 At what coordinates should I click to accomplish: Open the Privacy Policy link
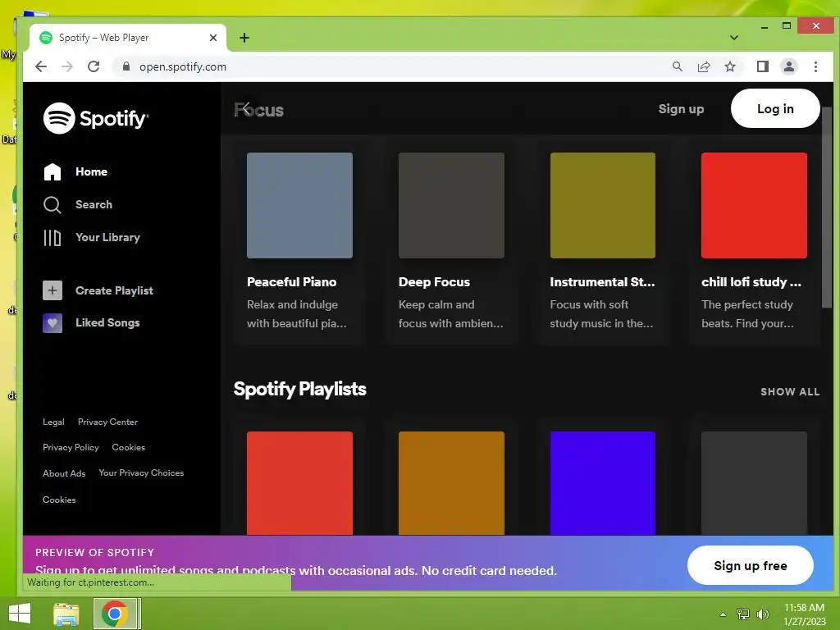[x=71, y=447]
